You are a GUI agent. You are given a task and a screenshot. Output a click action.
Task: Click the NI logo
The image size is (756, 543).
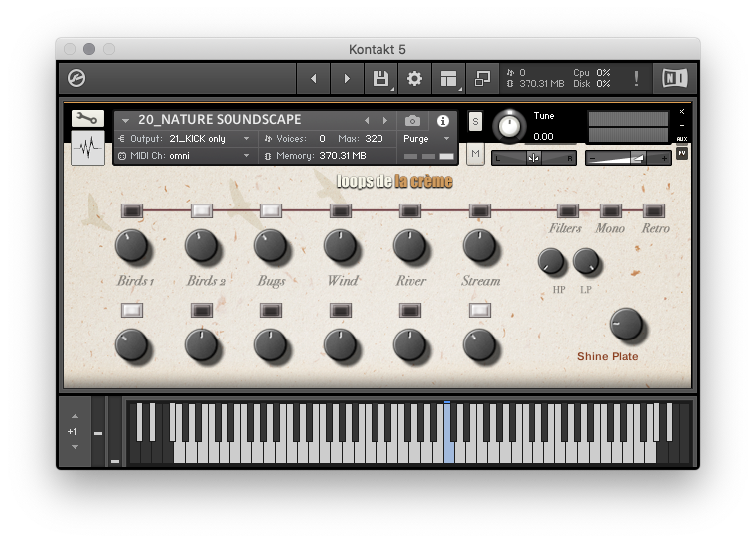tap(675, 78)
